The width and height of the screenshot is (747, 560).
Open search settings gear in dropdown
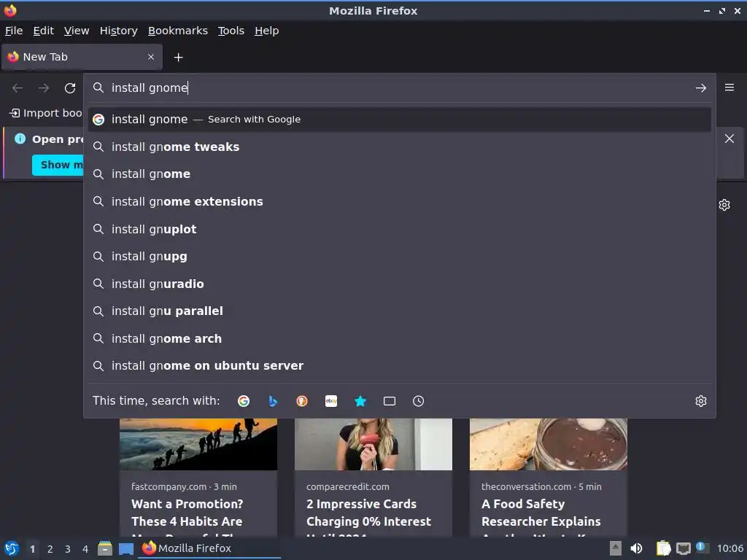coord(700,401)
